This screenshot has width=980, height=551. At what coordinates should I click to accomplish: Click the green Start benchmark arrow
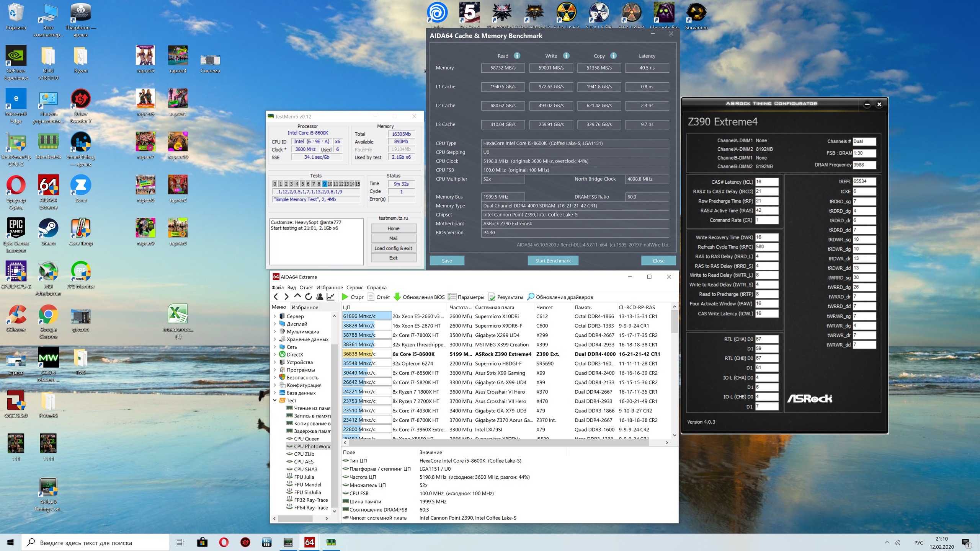[x=345, y=297]
